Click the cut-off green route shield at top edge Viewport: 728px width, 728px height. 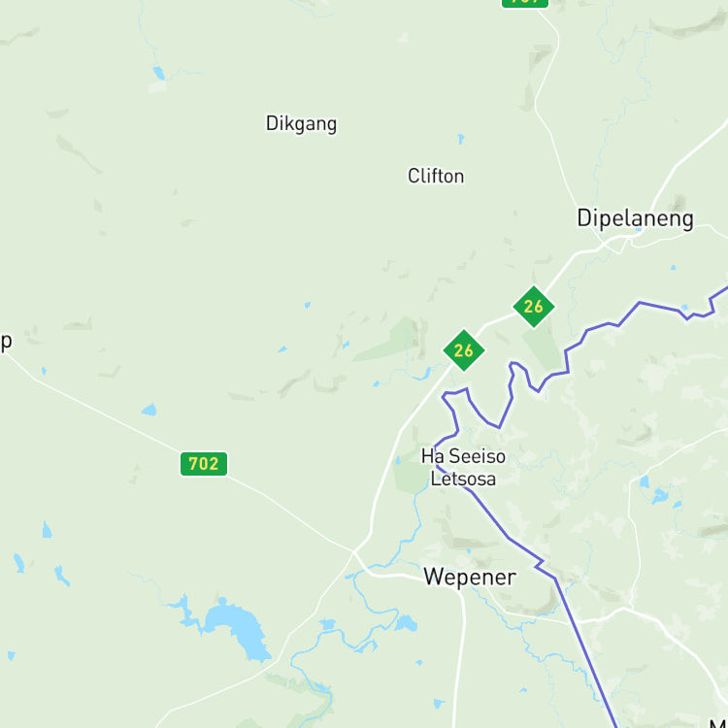[525, 3]
